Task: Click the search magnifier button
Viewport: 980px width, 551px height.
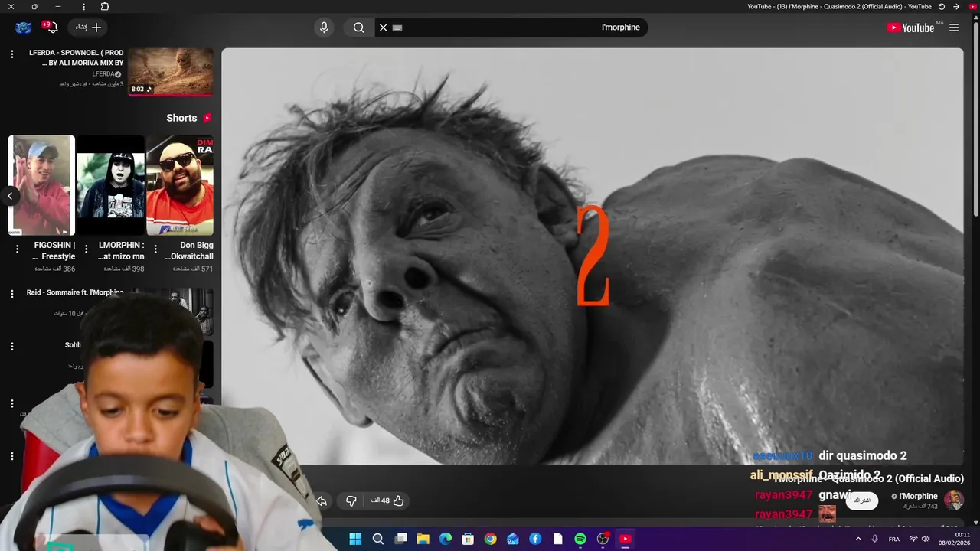Action: tap(358, 28)
